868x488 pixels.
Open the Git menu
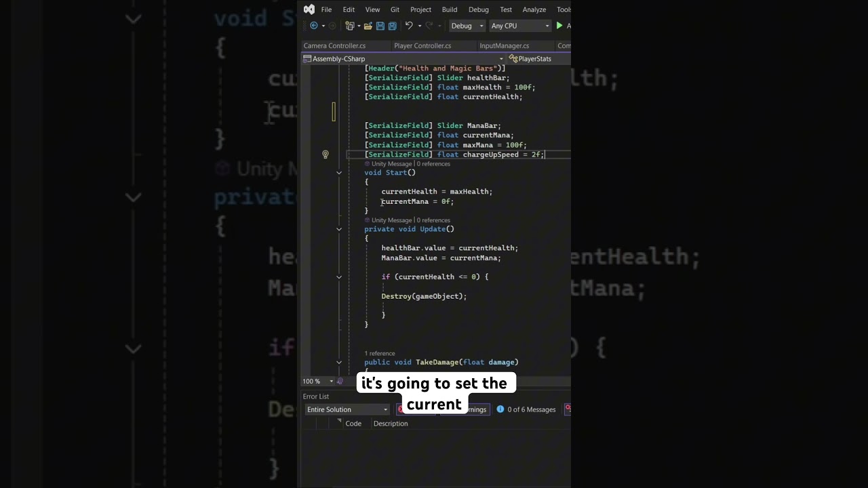(395, 9)
